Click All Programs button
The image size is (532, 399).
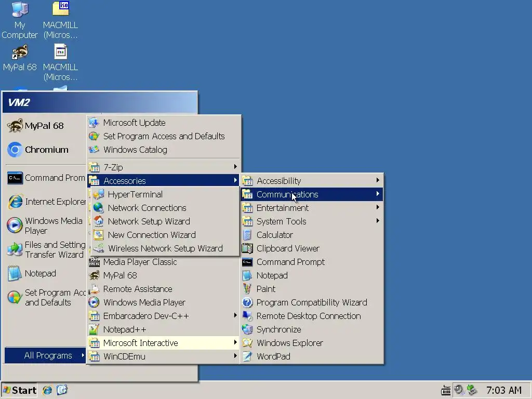click(x=45, y=355)
